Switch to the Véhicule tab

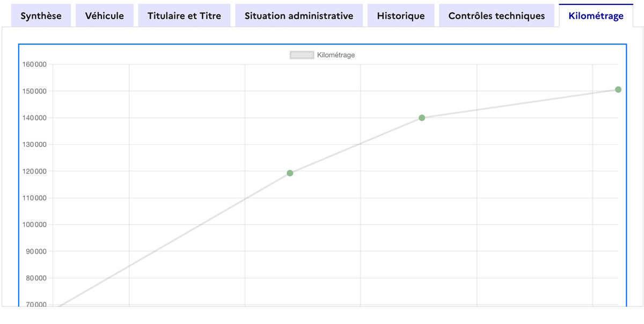pos(104,16)
